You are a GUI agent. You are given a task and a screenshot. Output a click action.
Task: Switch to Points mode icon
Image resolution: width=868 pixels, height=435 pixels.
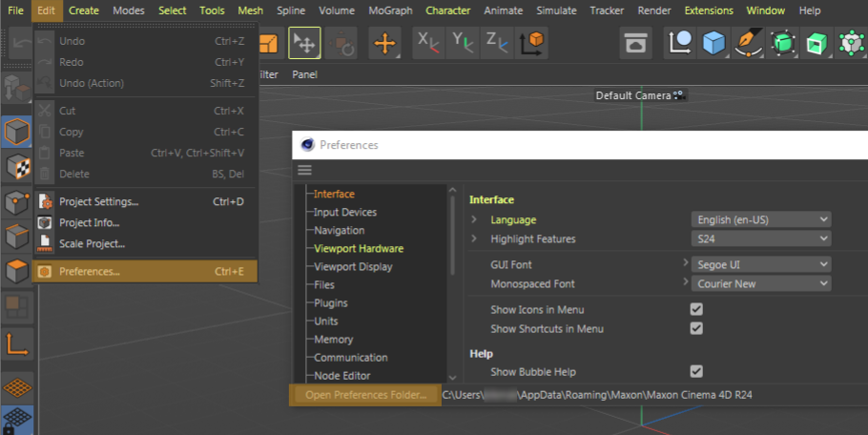(x=16, y=202)
